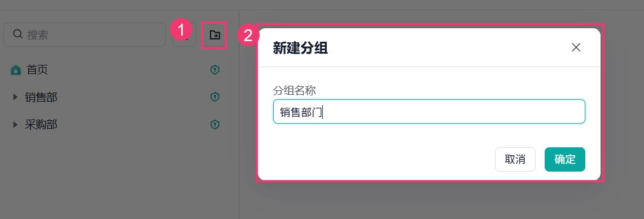Image resolution: width=644 pixels, height=219 pixels.
Task: Click the magnifier icon in search box
Action: tap(17, 34)
